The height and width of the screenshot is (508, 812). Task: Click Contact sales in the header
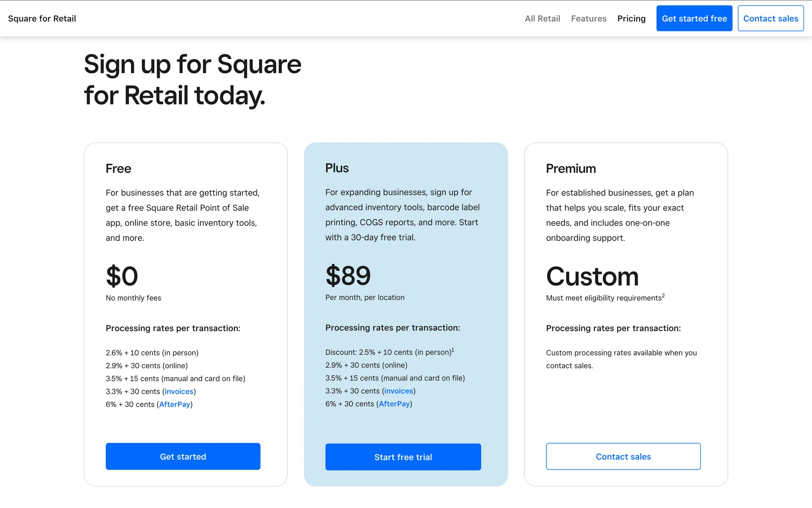[x=770, y=19]
